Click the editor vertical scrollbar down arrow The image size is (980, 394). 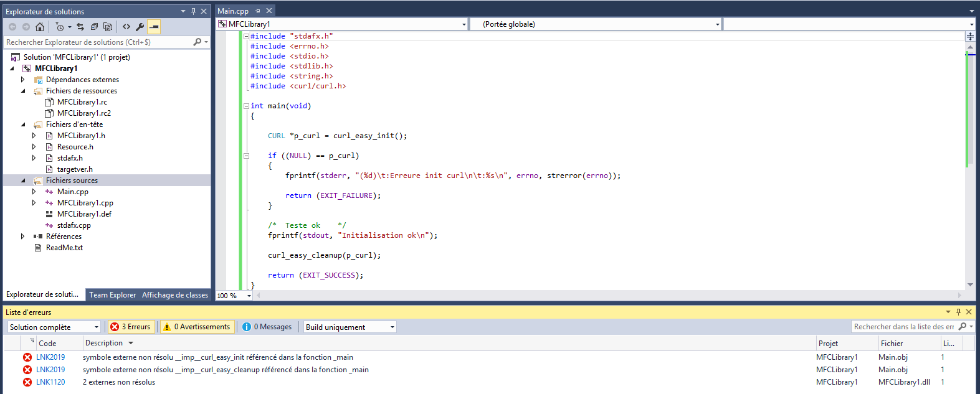pos(970,285)
